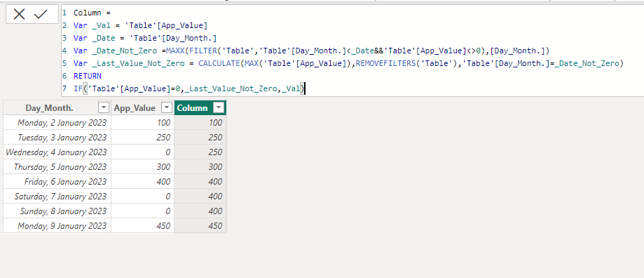Click the 'Var _Val' declaration on line 2
This screenshot has height=278, width=644.
pyautogui.click(x=92, y=25)
